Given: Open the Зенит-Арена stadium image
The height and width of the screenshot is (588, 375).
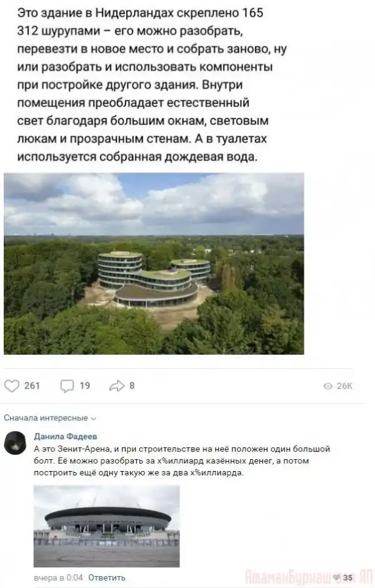Looking at the screenshot, I should point(107,526).
